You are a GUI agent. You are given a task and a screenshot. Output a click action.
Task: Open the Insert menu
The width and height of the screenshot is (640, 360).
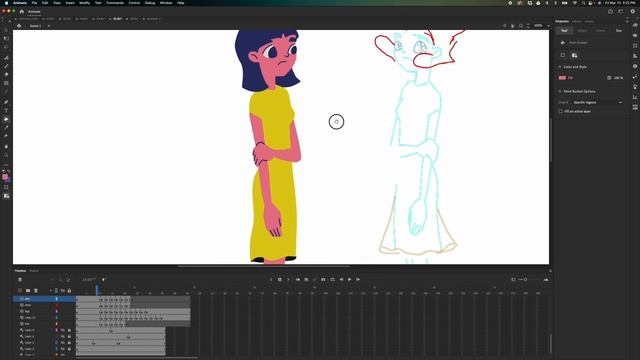pyautogui.click(x=70, y=3)
